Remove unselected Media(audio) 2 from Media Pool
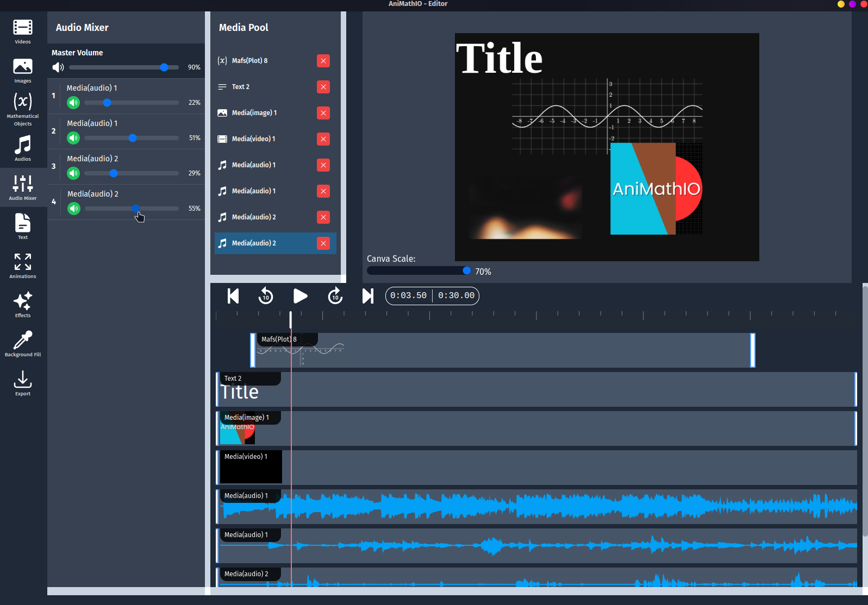 [323, 217]
